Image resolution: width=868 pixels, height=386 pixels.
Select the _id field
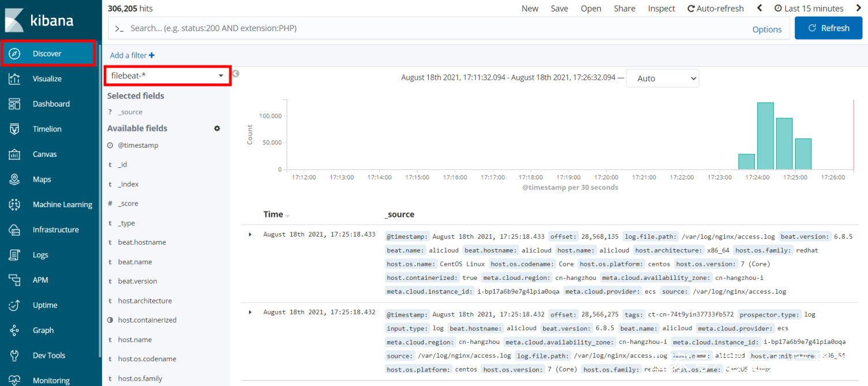tap(122, 164)
